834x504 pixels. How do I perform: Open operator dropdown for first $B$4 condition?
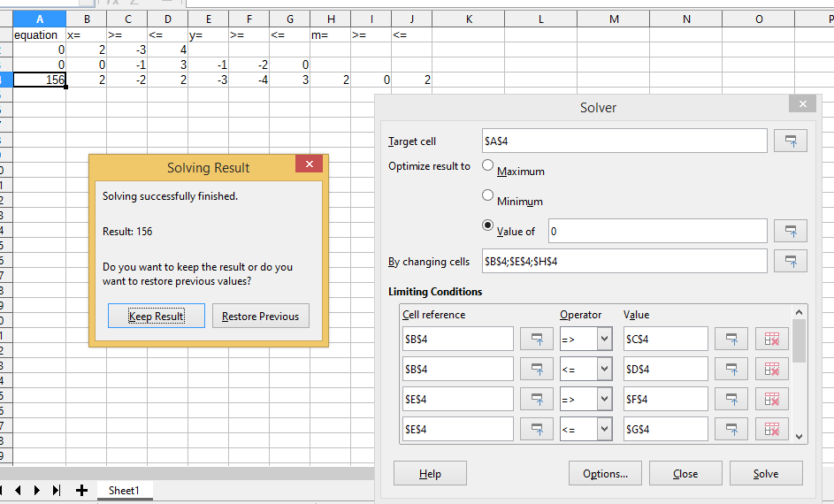604,339
